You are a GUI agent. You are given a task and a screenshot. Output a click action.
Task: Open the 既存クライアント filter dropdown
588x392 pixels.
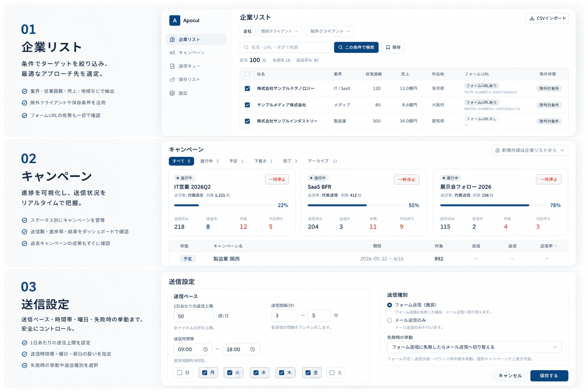point(280,31)
